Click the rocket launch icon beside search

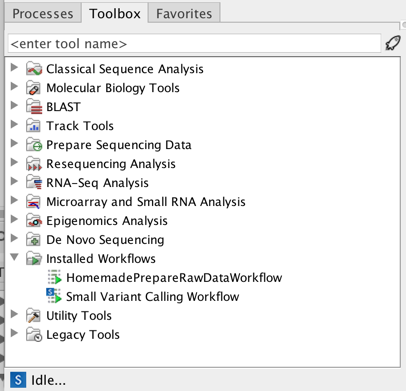point(393,43)
